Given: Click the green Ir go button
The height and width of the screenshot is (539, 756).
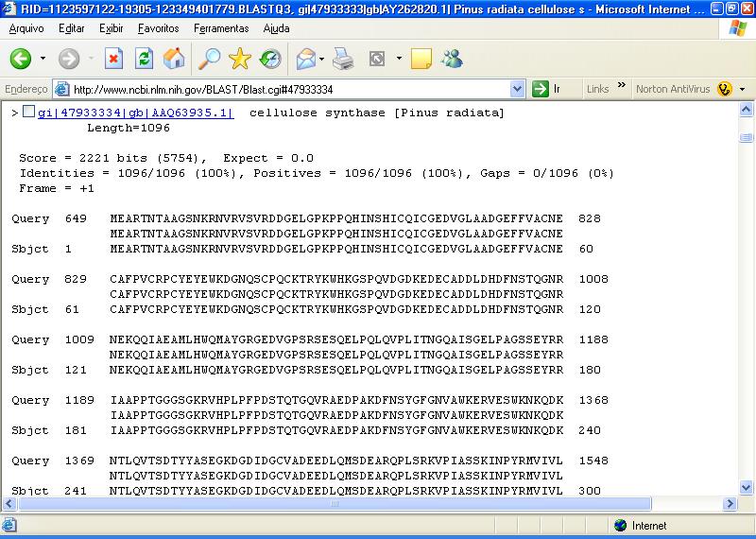Looking at the screenshot, I should pos(547,89).
